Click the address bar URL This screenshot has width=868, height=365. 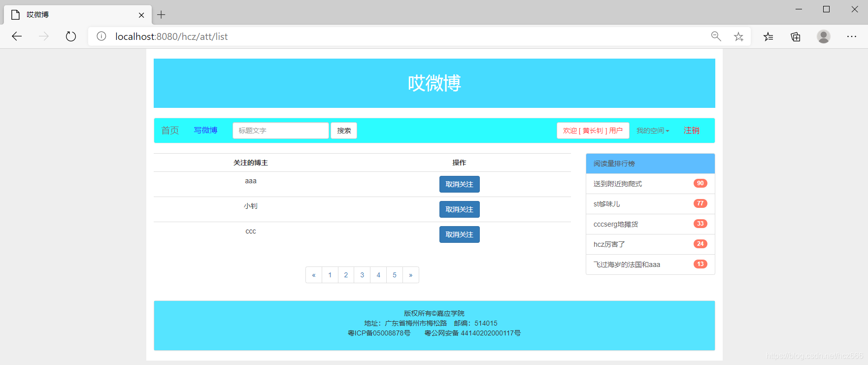tap(171, 36)
